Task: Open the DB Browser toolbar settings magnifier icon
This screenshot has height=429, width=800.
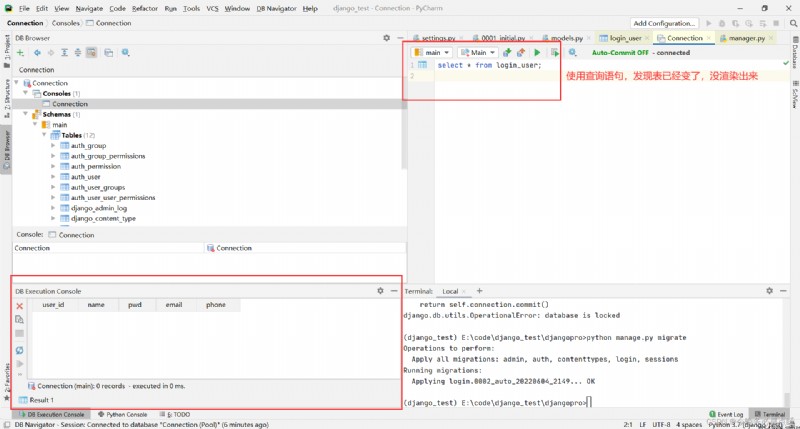Action: pyautogui.click(x=126, y=53)
